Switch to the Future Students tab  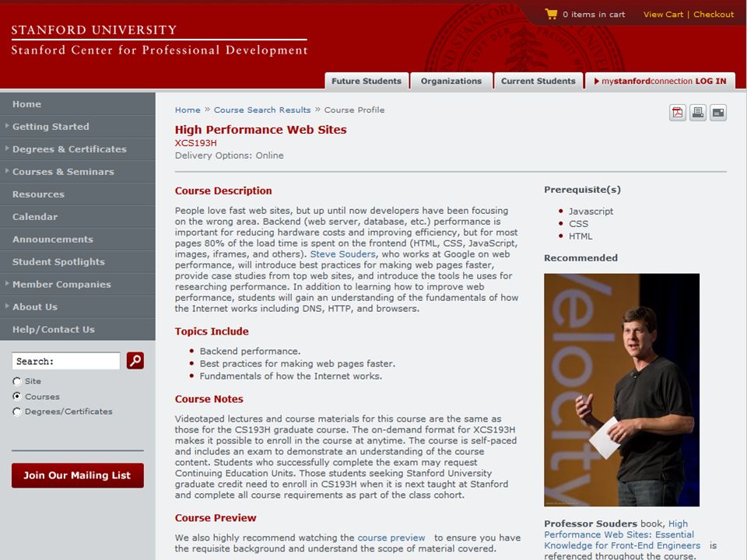pyautogui.click(x=366, y=81)
